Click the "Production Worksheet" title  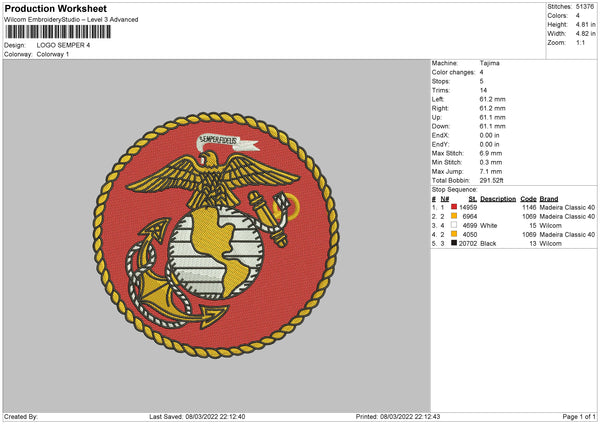click(x=55, y=8)
